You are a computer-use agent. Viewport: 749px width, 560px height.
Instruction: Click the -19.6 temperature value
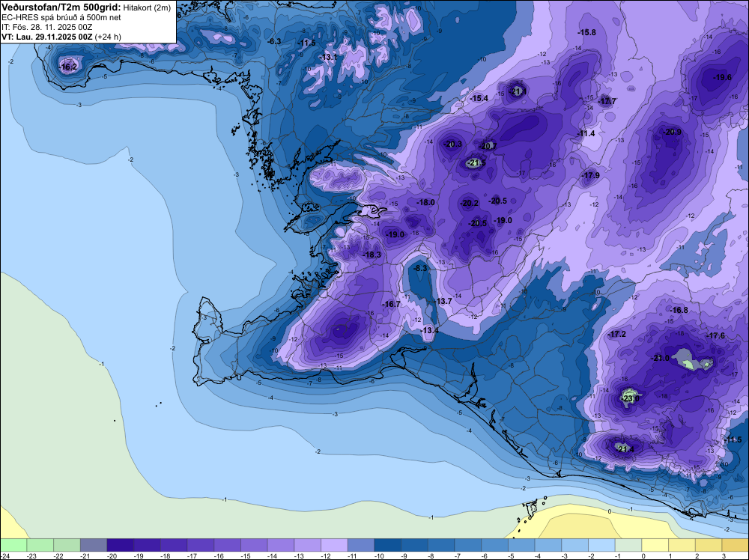pos(722,77)
